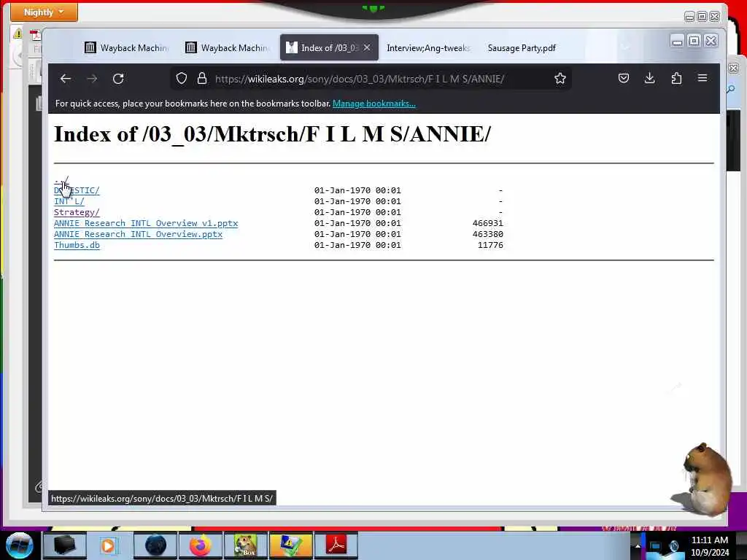Click the Windows Start orb
747x560 pixels.
click(x=20, y=545)
